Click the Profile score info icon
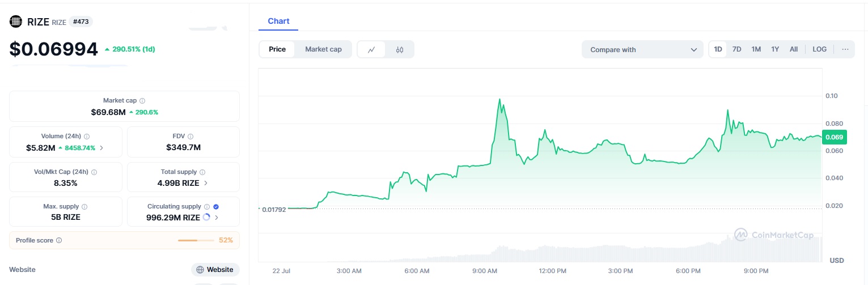Screen dimensions: 868x285 click(59, 240)
